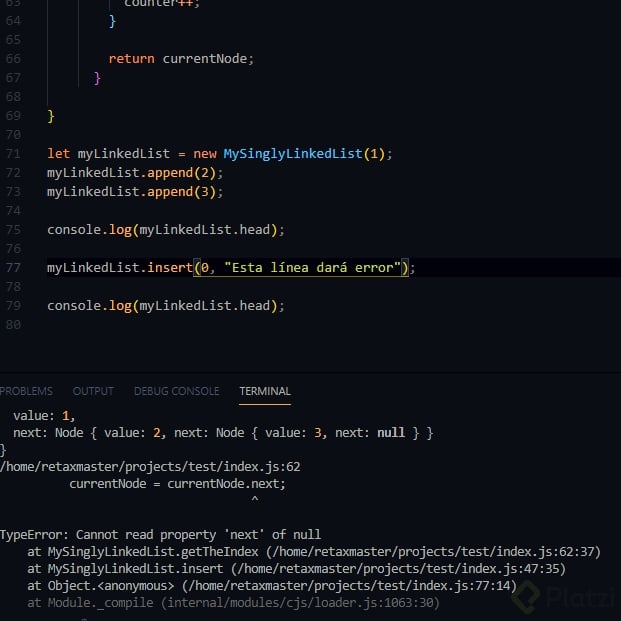Click the yellow closing brace on line 69
Image resolution: width=621 pixels, height=621 pixels.
point(51,116)
